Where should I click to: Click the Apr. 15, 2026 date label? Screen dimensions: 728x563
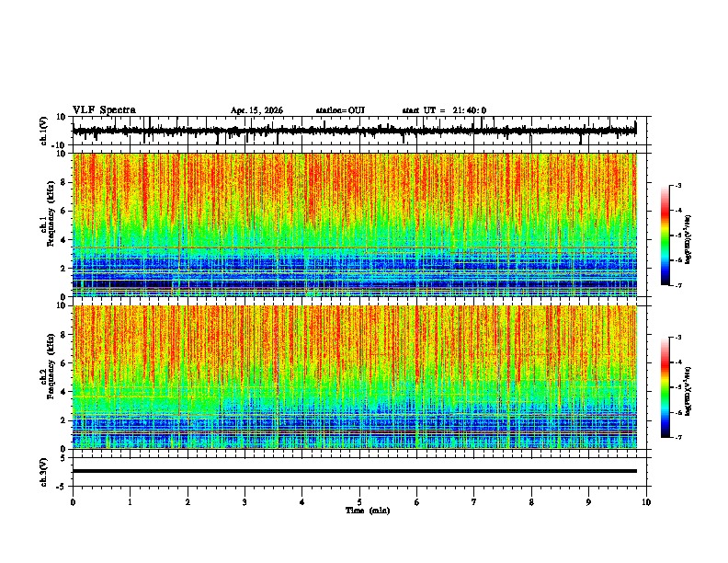pyautogui.click(x=256, y=110)
